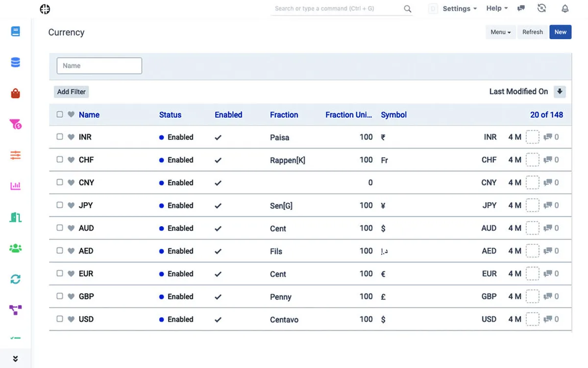Click the blue book icon in sidebar
Viewport: 588px width, 368px height.
[15, 32]
